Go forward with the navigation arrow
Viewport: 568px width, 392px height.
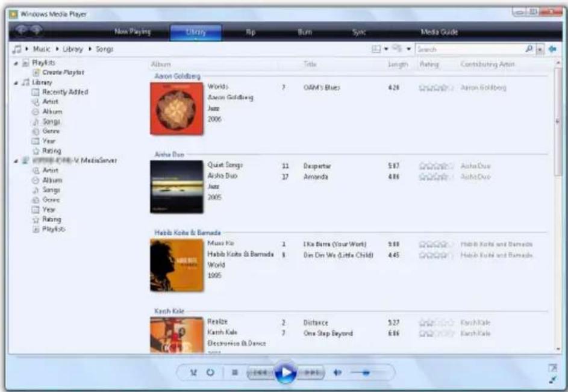pyautogui.click(x=36, y=31)
